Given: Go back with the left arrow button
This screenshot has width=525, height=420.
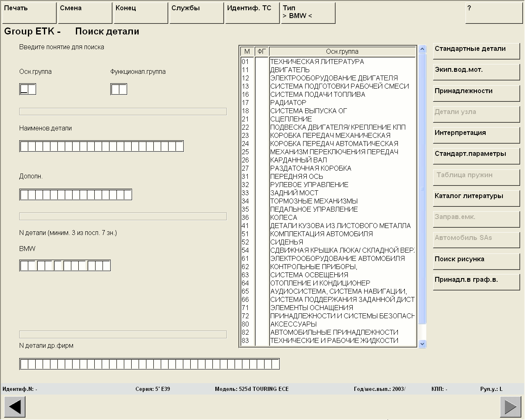Looking at the screenshot, I should pos(15,407).
